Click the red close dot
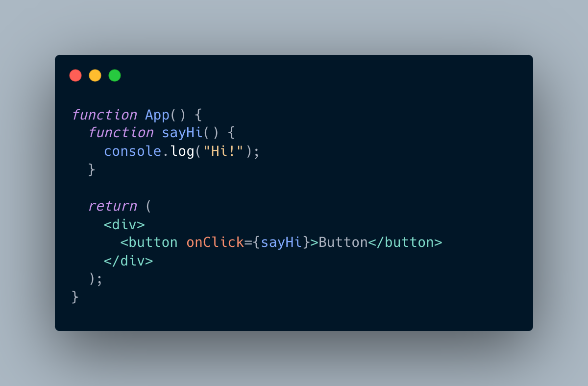The width and height of the screenshot is (588, 386). [75, 75]
